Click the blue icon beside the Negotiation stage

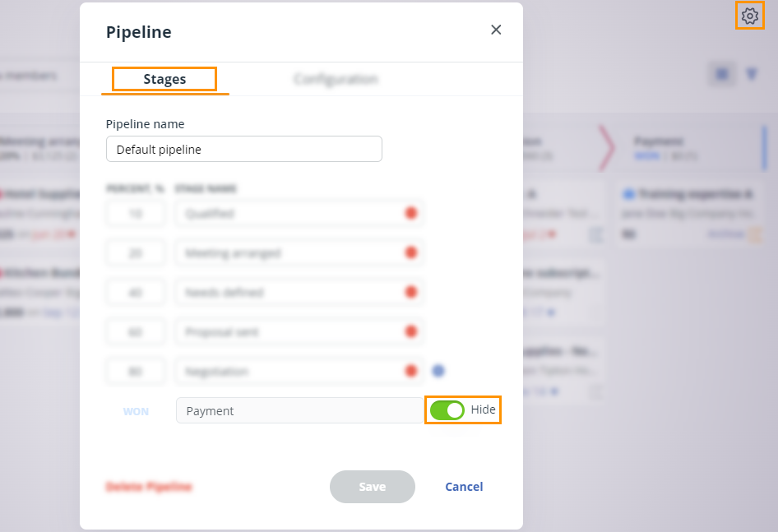tap(438, 371)
